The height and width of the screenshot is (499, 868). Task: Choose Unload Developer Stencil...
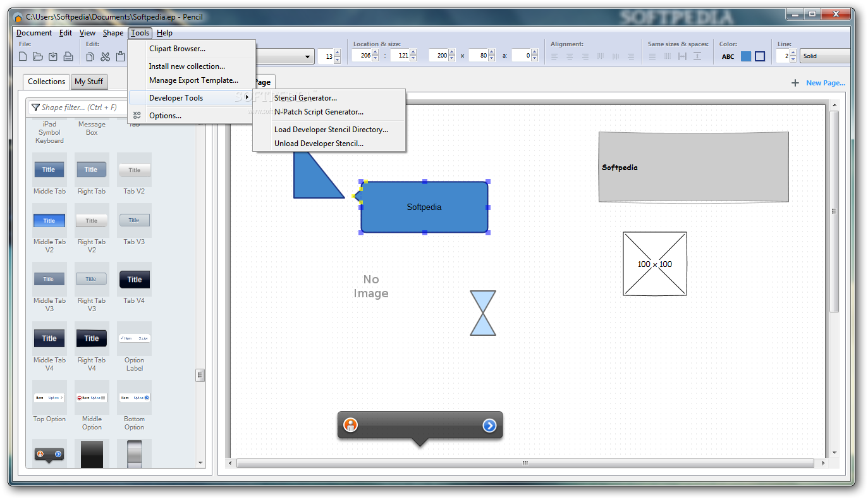329,144
